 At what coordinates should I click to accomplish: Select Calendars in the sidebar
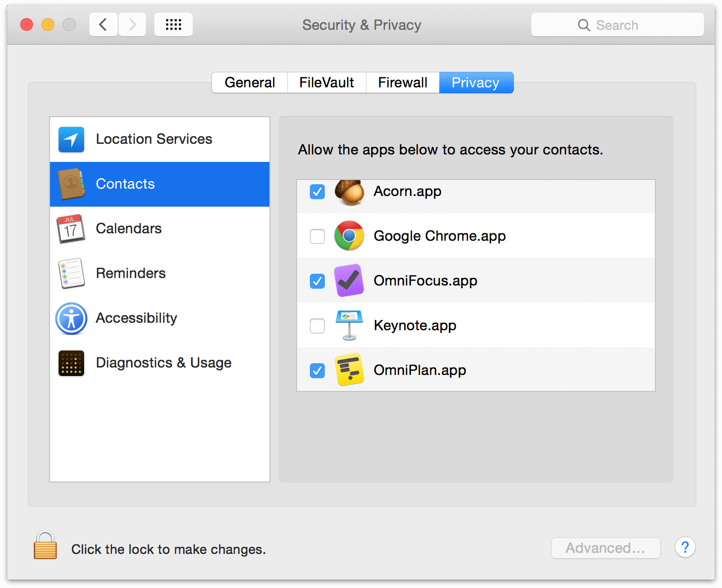160,229
